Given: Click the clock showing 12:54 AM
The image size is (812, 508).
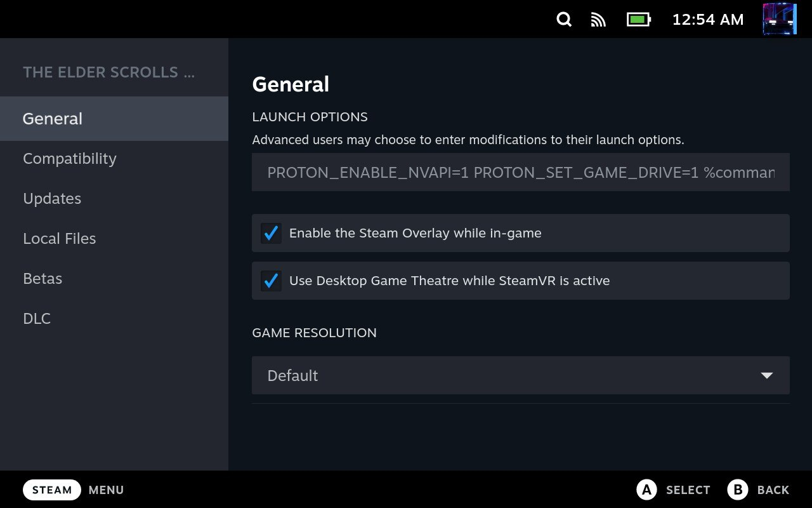Looking at the screenshot, I should click(x=707, y=20).
